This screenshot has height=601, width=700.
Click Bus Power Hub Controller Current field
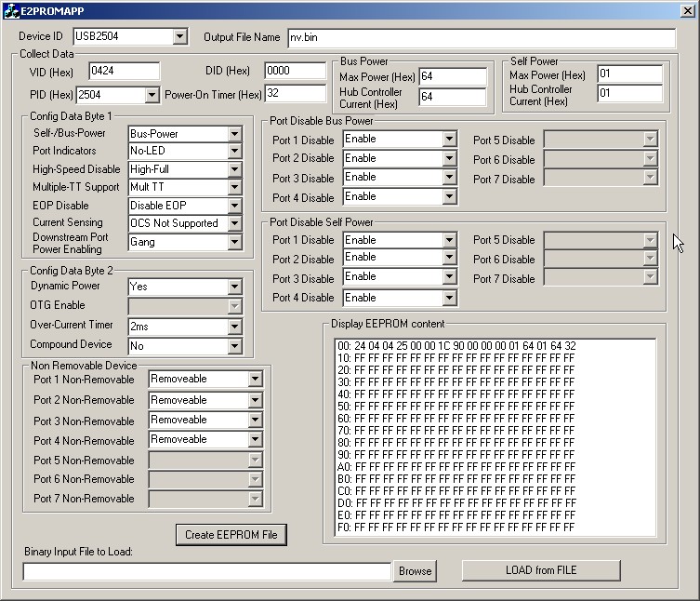coord(453,97)
